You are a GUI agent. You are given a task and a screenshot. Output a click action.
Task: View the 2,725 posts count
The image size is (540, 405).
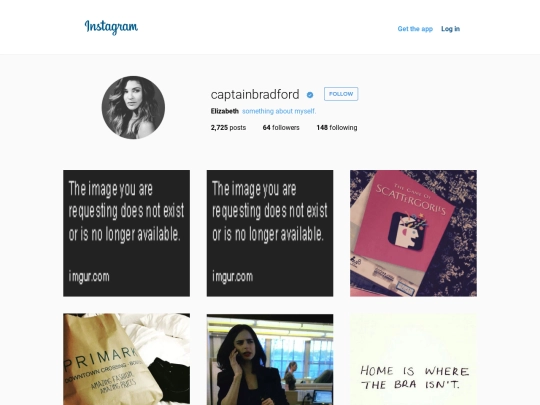tap(228, 127)
